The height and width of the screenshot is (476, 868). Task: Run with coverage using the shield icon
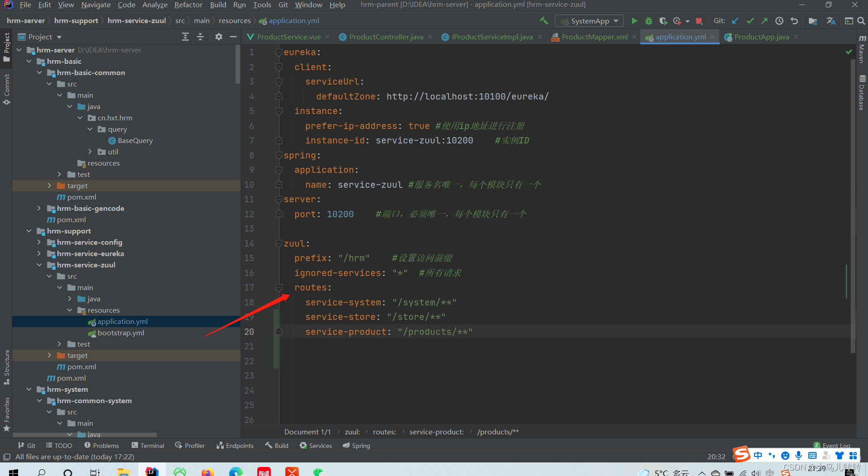[x=663, y=21]
